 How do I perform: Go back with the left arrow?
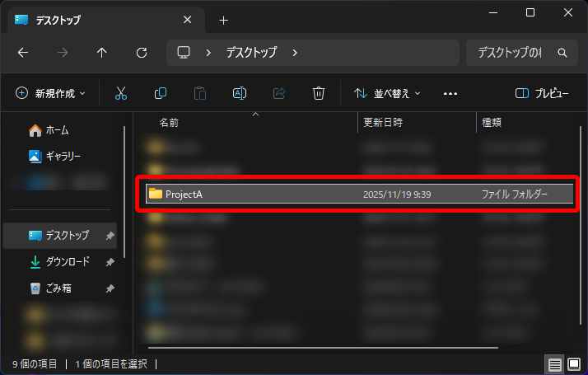(23, 52)
